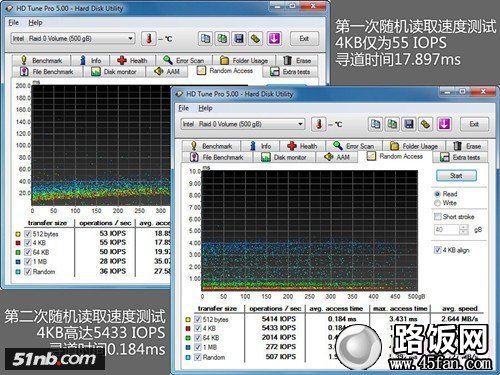Switch to File Benchmark tab, front window
Viewport: 500px width, 375px height.
217,157
